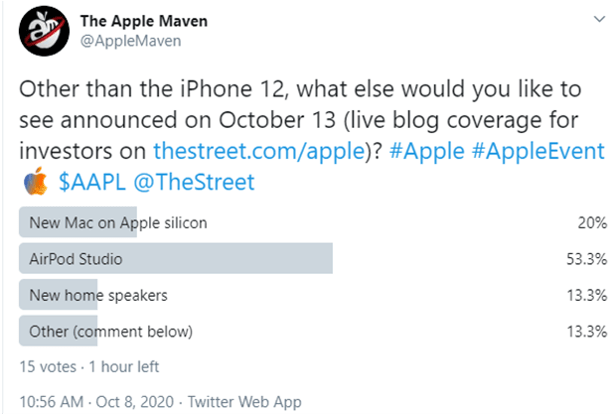Click the 53.3% result for AirPod Studio
This screenshot has width=616, height=414.
pos(587,259)
